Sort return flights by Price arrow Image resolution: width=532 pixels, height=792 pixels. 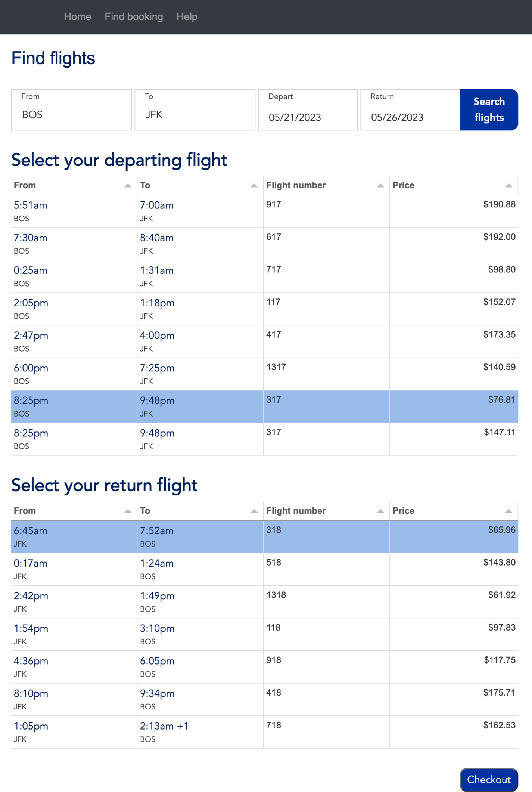(508, 511)
